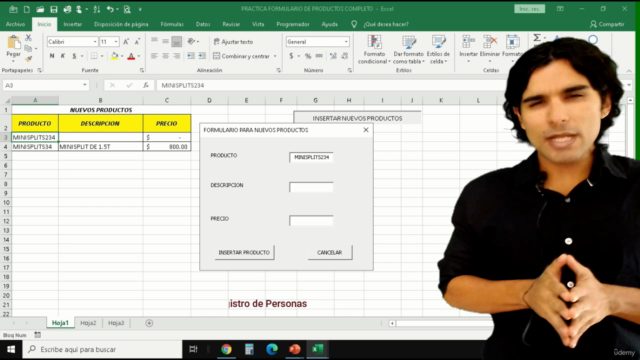Image resolution: width=640 pixels, height=360 pixels.
Task: Align text right icon
Action: pos(176,56)
